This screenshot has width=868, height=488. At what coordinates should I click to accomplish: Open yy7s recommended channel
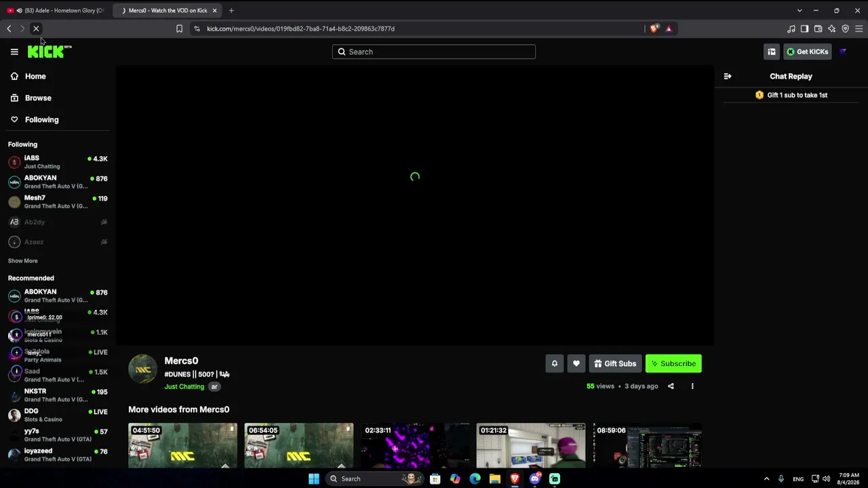pyautogui.click(x=58, y=435)
